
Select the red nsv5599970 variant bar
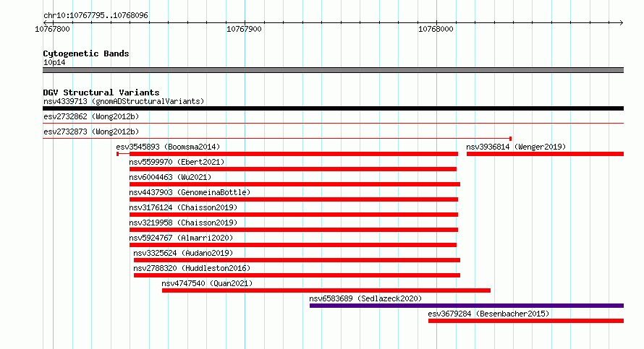pos(293,169)
